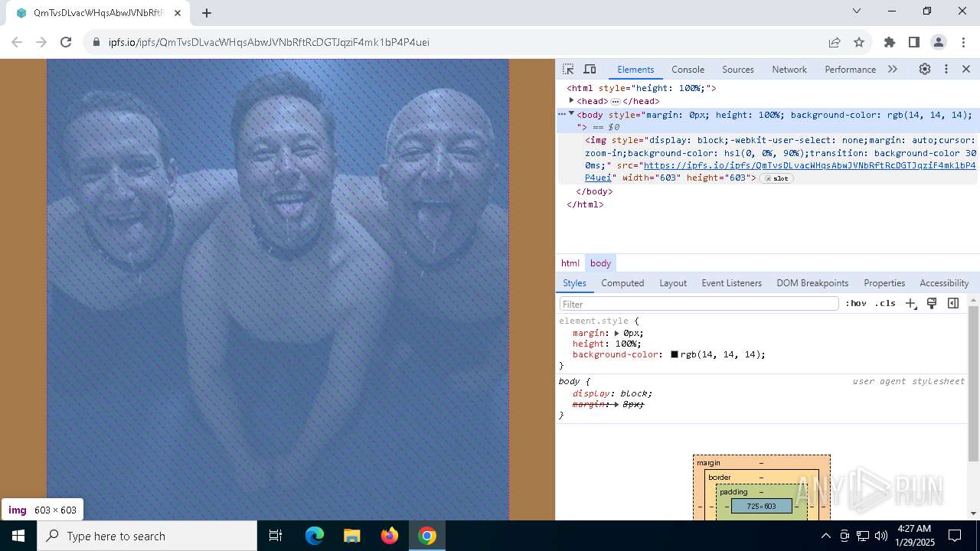The image size is (980, 551).
Task: Click the box model margin label
Action: pos(708,462)
